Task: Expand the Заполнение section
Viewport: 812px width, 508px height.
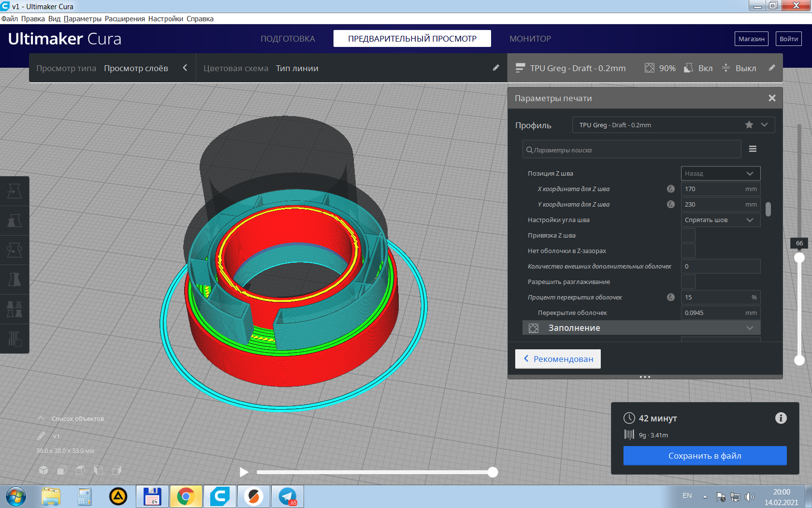Action: click(x=641, y=328)
